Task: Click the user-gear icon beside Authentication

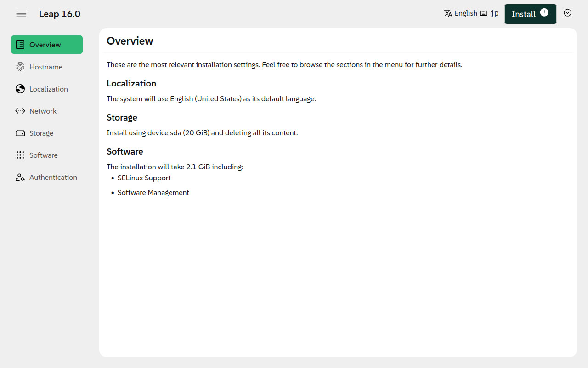Action: (20, 177)
